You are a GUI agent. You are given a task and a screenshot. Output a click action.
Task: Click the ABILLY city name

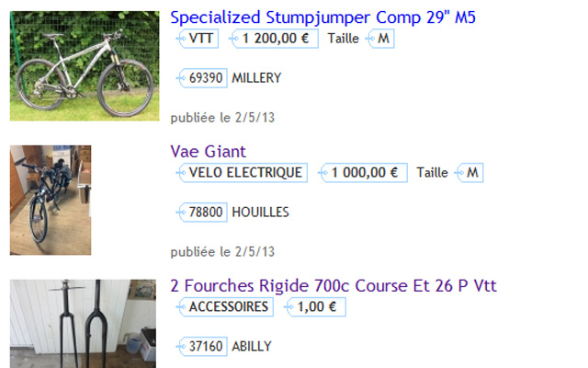coord(252,347)
